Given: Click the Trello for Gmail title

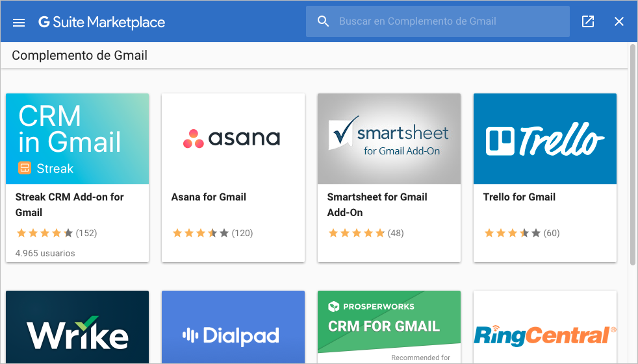Looking at the screenshot, I should pyautogui.click(x=519, y=197).
